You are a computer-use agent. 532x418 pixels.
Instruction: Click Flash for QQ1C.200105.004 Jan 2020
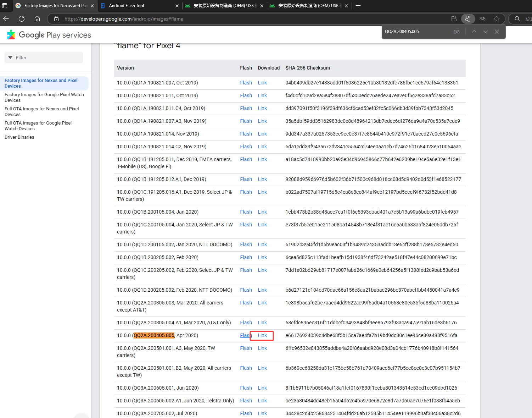coord(246,225)
